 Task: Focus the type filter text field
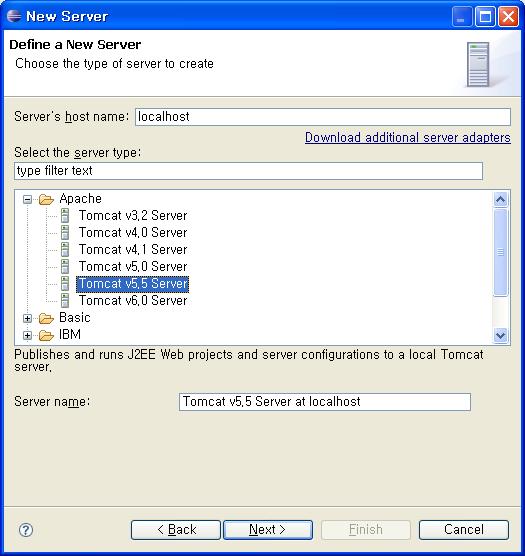[x=248, y=171]
